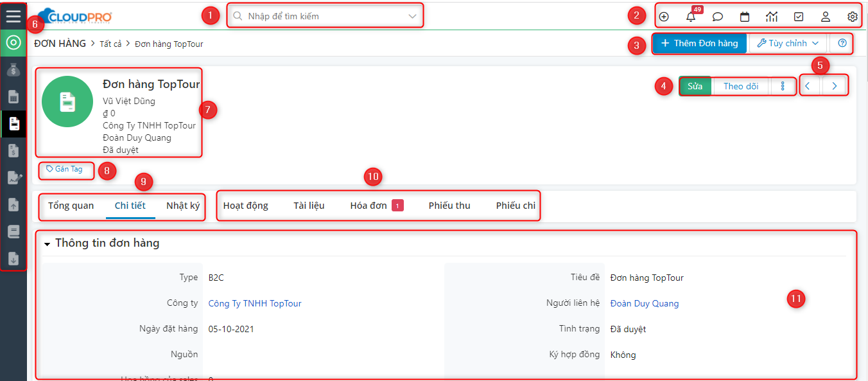Image resolution: width=868 pixels, height=381 pixels.
Task: Click Thêm Đơn hàng button
Action: coord(700,43)
